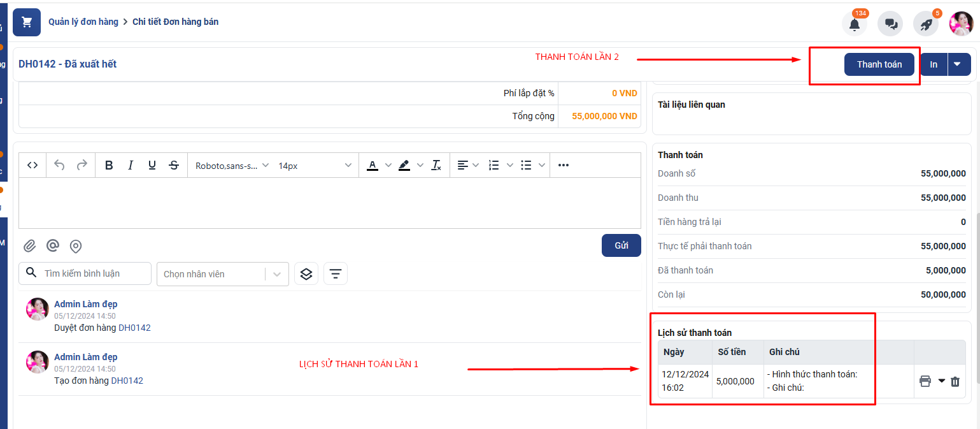
Task: Click the shopping cart icon
Action: [27, 22]
